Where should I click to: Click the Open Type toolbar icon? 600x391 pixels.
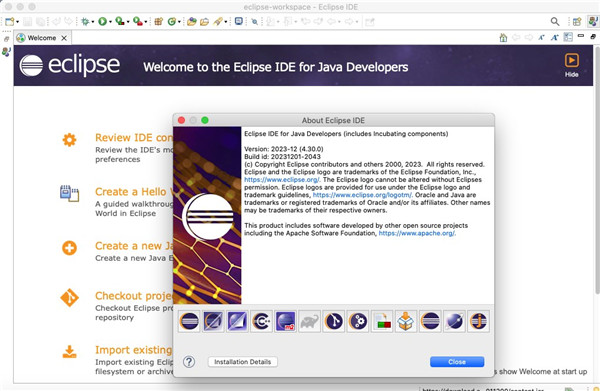coord(192,22)
